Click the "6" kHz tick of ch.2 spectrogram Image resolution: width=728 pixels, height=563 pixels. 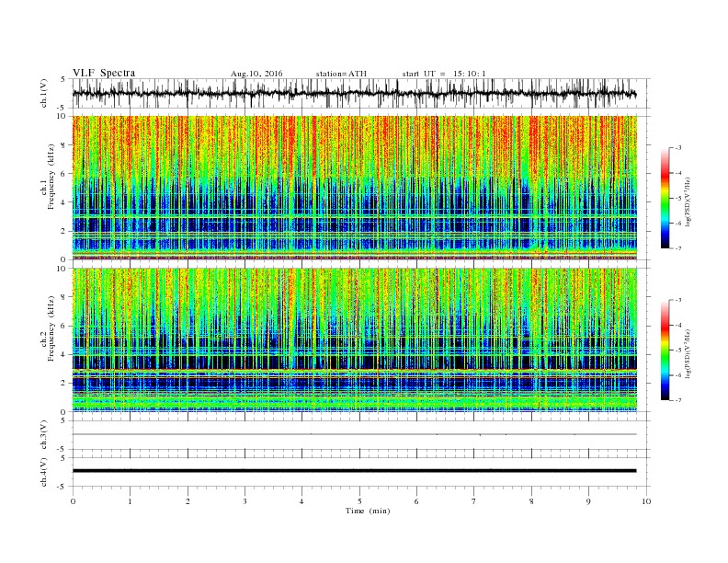tap(64, 326)
